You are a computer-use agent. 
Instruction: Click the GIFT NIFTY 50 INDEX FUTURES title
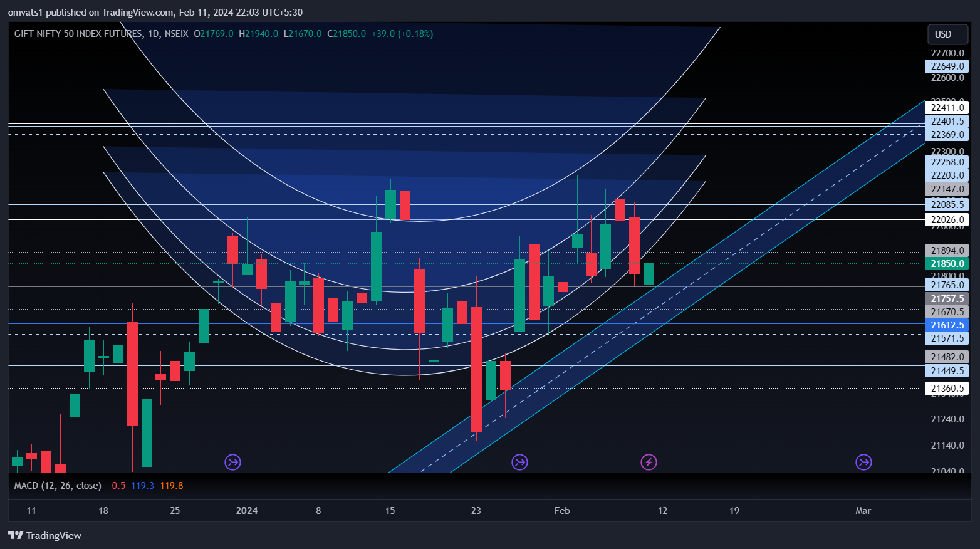click(x=78, y=34)
